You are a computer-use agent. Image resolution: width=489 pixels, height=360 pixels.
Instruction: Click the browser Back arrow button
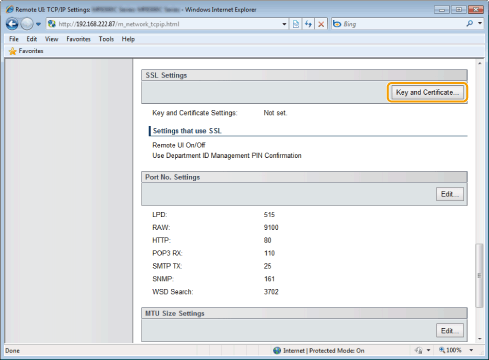(12, 24)
